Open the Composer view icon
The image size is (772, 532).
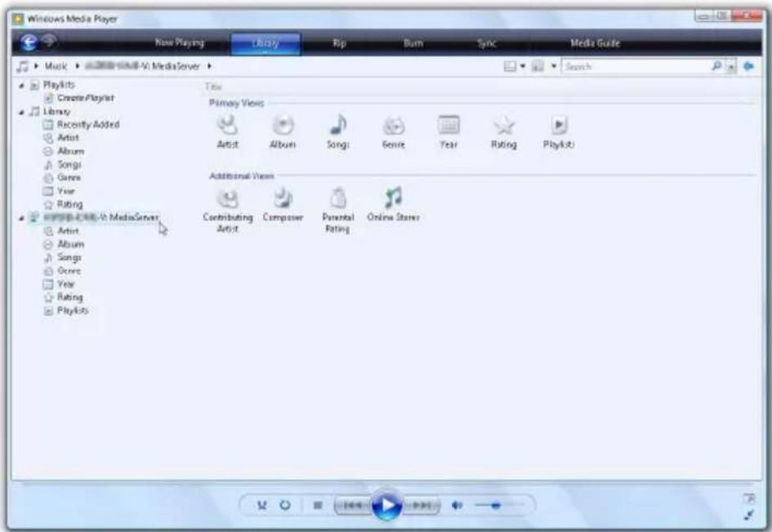(283, 198)
